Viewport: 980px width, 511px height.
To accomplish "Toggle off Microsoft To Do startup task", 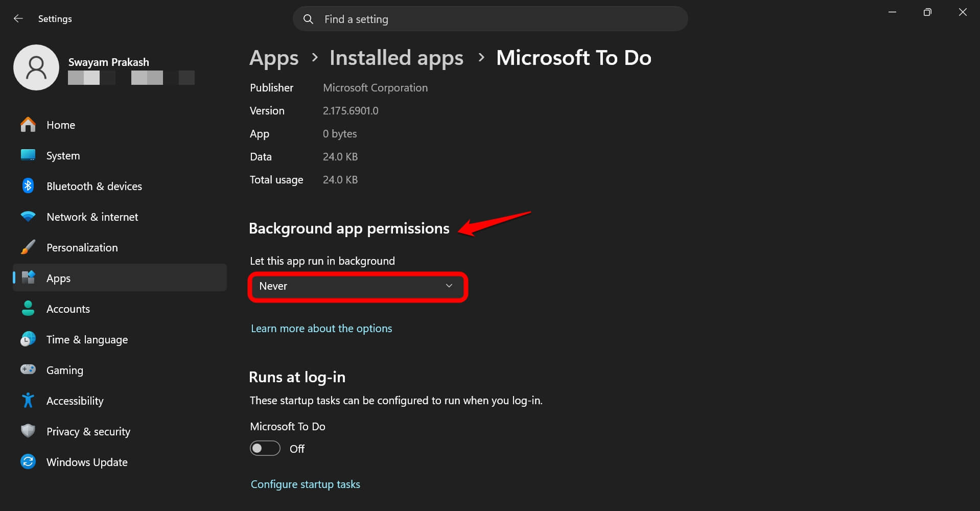I will pyautogui.click(x=265, y=448).
